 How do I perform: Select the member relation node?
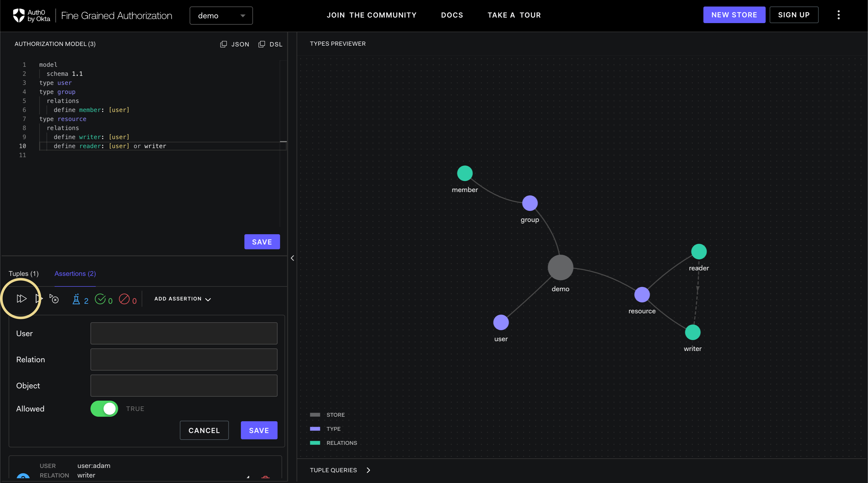[x=465, y=173]
